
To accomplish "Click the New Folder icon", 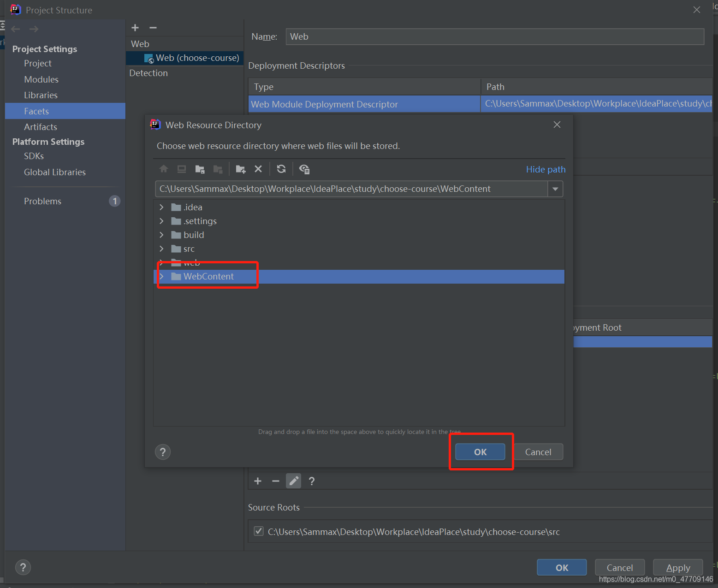I will coord(240,169).
